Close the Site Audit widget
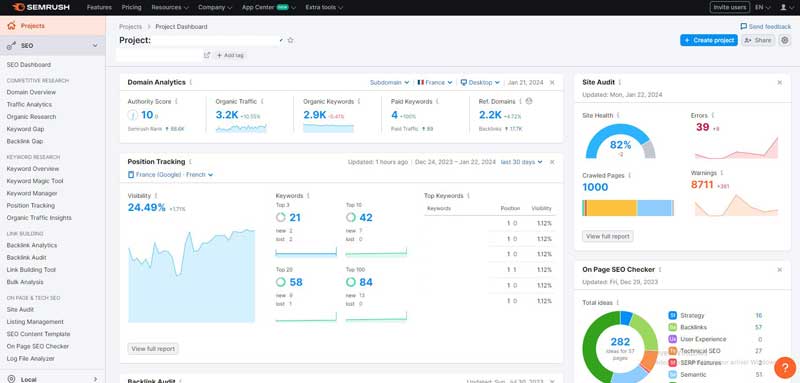The image size is (800, 383). [x=780, y=82]
